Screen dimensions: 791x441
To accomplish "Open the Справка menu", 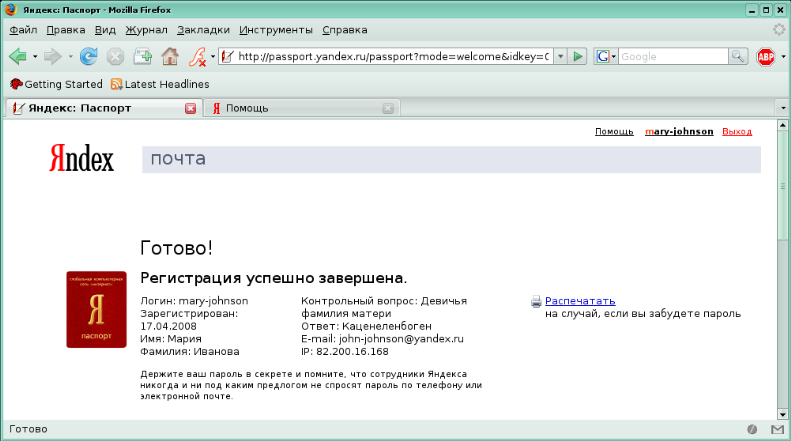I will (345, 30).
